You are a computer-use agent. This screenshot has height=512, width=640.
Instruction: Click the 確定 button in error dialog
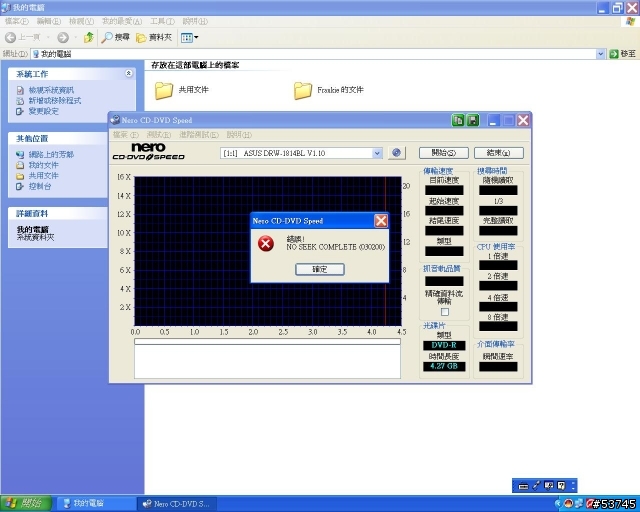coord(320,269)
